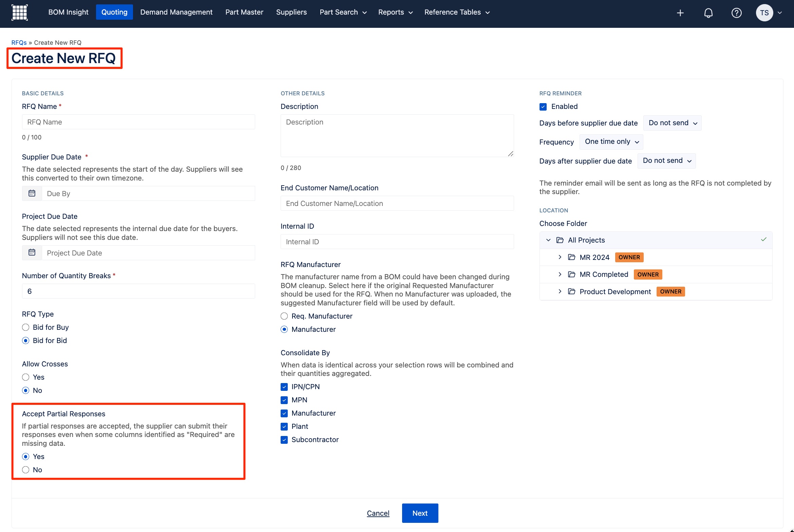Go to Suppliers tab

(291, 12)
